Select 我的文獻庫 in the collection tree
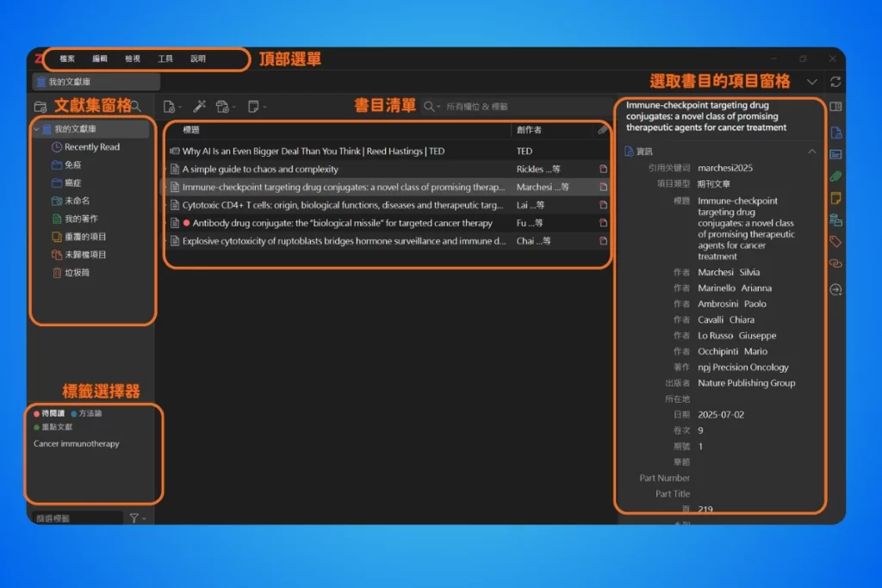 click(x=91, y=129)
